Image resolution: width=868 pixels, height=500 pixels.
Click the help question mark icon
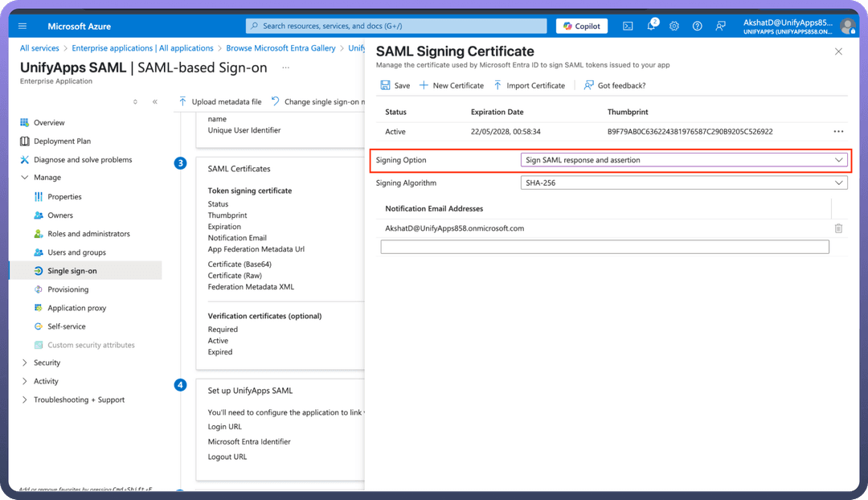[x=697, y=27]
